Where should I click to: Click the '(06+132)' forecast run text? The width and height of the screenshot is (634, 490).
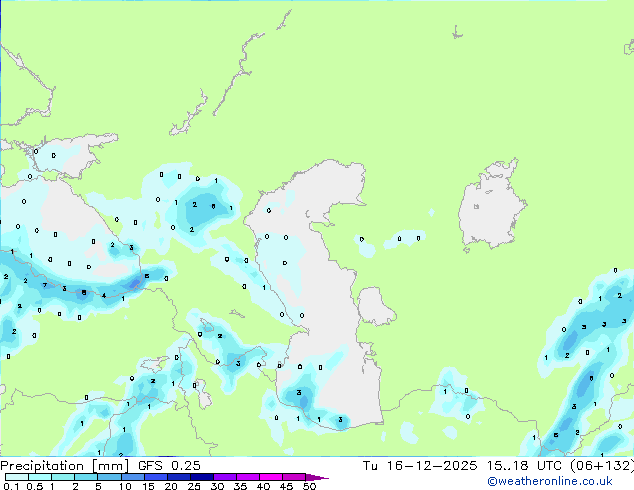click(x=602, y=466)
